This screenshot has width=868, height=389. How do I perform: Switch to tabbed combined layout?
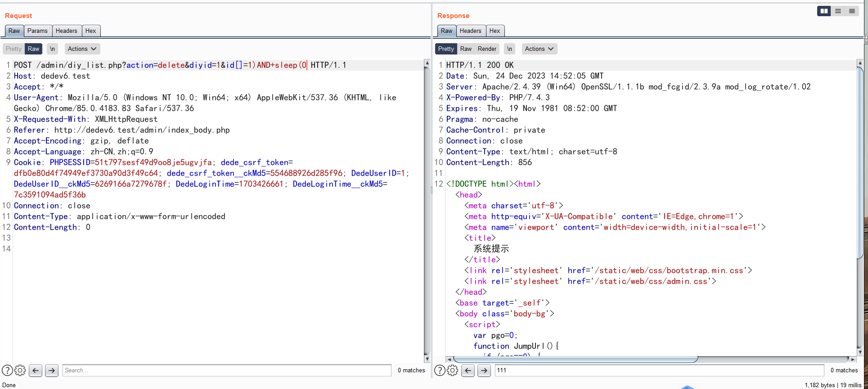[852, 11]
